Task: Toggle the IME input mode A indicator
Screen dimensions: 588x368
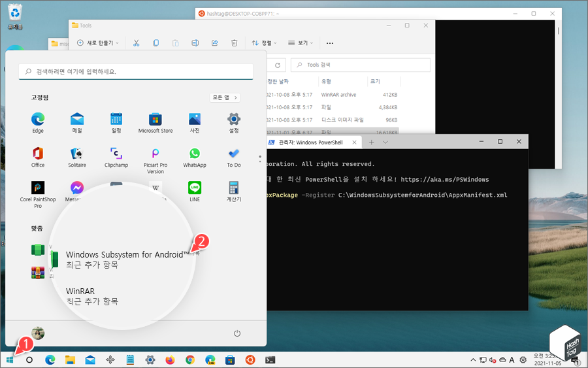Action: [x=512, y=360]
